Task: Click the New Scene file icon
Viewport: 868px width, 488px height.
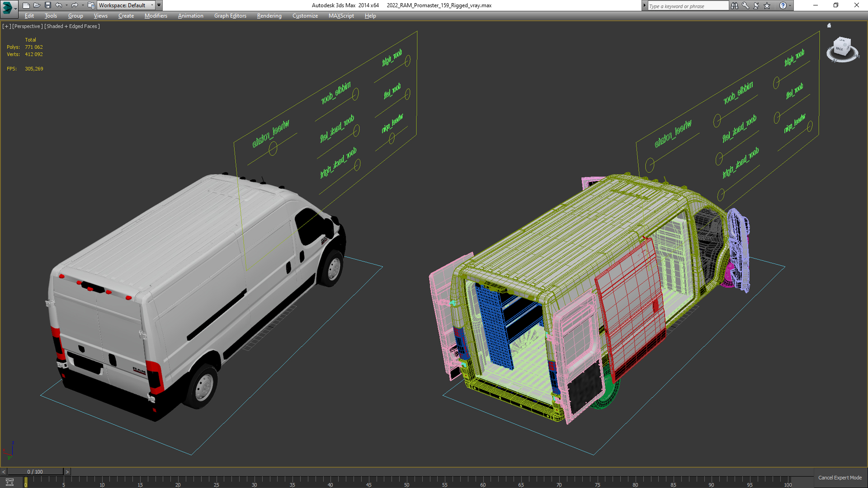Action: 26,5
